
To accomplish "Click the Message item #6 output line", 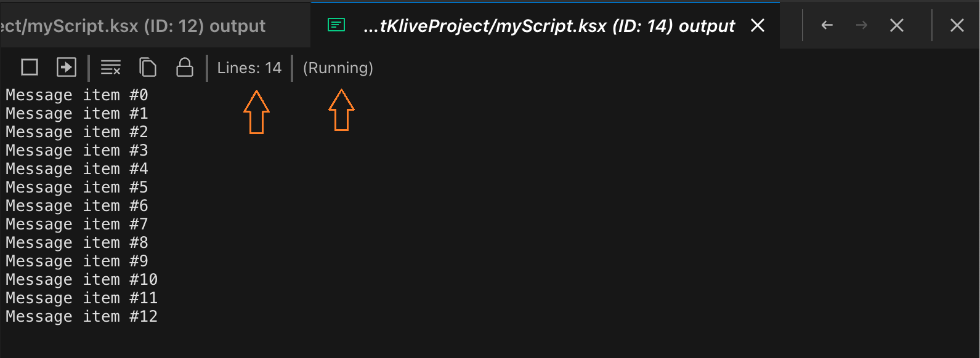I will click(77, 206).
